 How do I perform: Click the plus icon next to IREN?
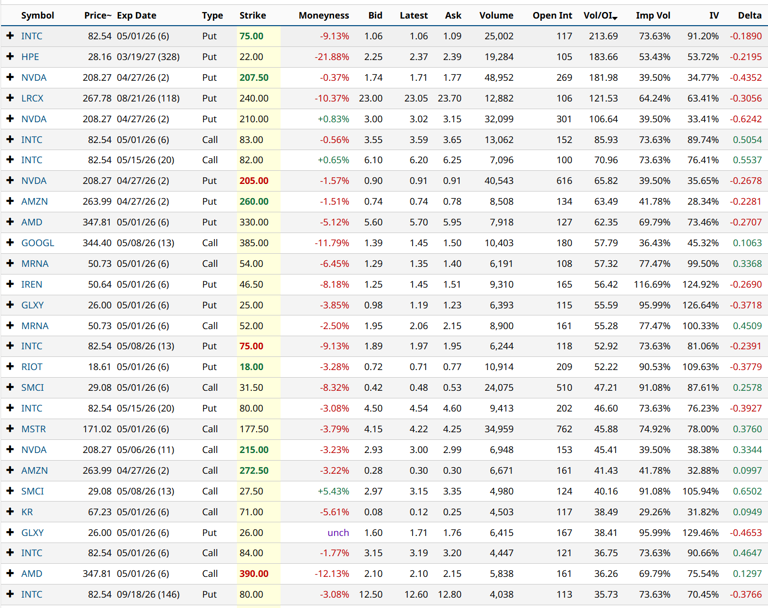(x=10, y=284)
